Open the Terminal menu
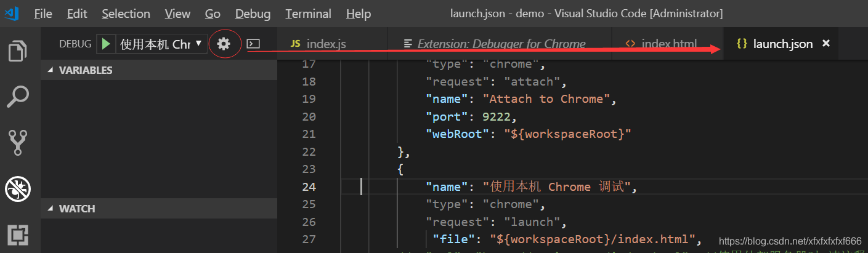This screenshot has height=253, width=868. [x=309, y=14]
